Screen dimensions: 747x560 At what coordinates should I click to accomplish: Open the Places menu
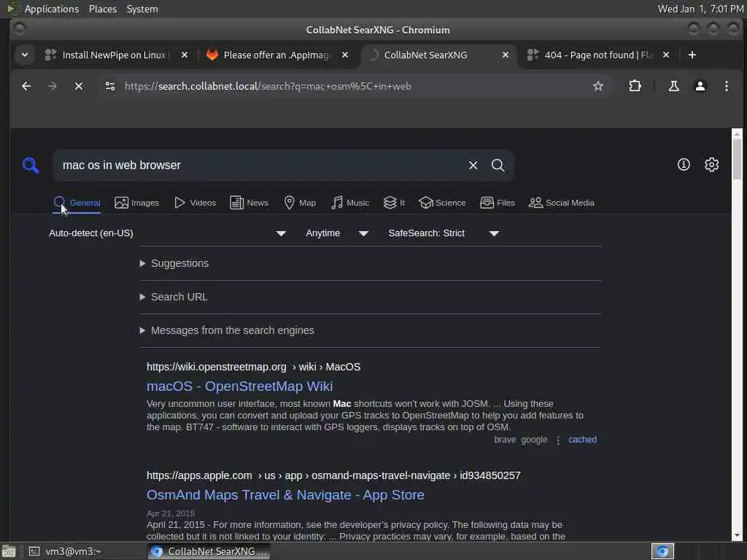(x=102, y=9)
